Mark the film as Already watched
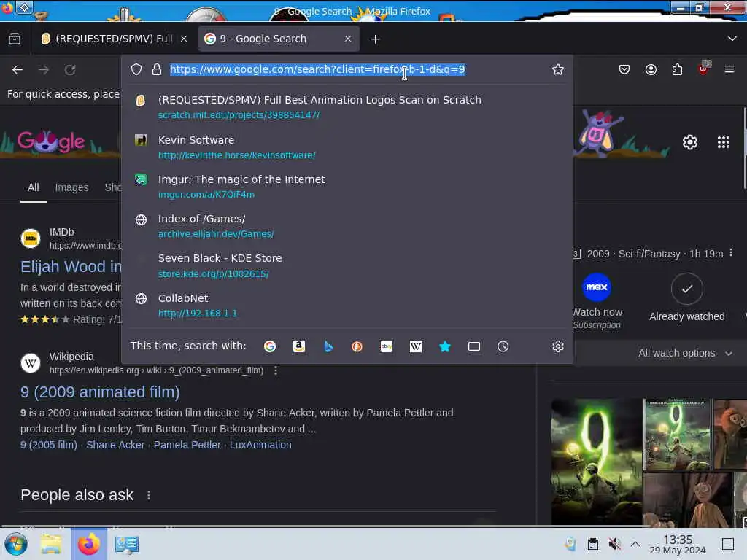The width and height of the screenshot is (747, 560). point(687,297)
